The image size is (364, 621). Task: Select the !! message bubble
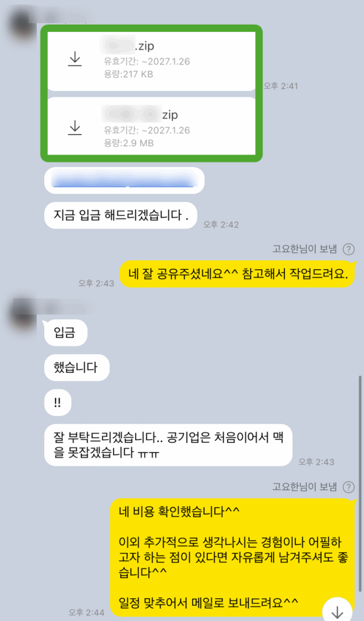point(57,402)
